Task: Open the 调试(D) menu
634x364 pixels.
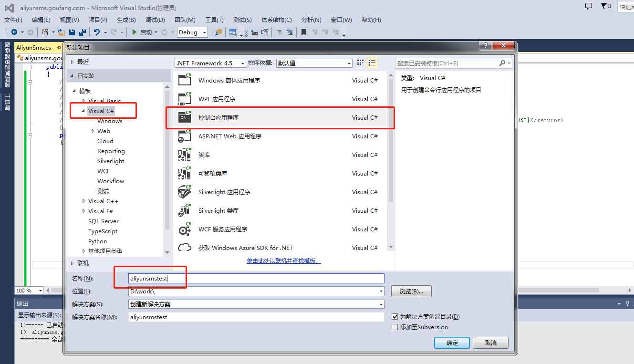Action: (x=155, y=20)
